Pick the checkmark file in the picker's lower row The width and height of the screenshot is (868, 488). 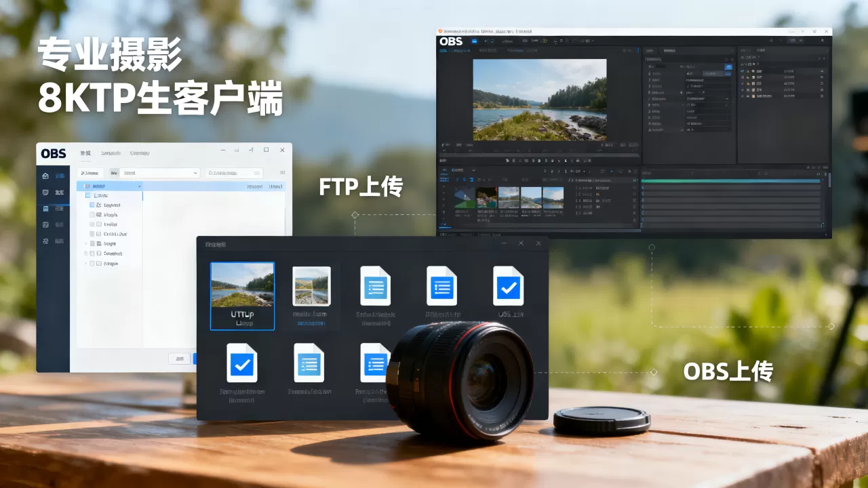tap(242, 363)
